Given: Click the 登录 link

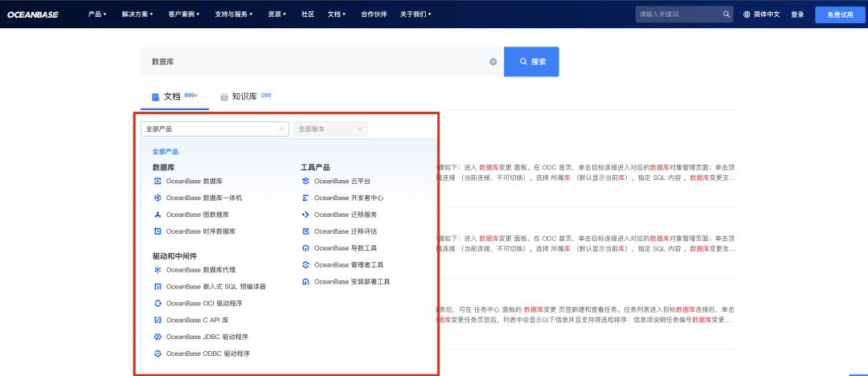Looking at the screenshot, I should (797, 14).
